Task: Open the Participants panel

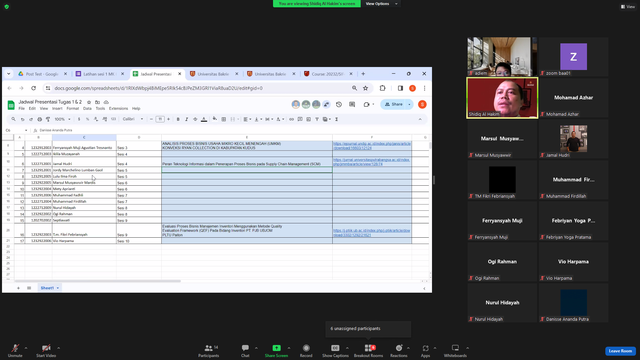Action: coord(209,350)
